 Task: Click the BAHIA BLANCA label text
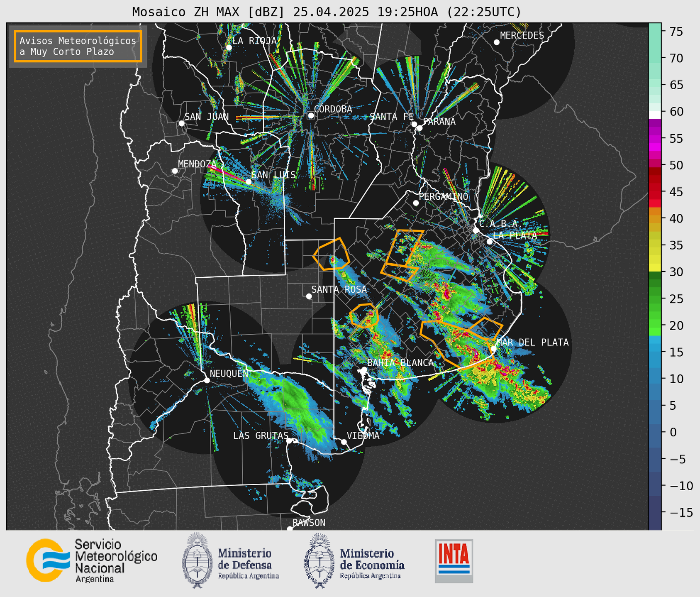400,362
